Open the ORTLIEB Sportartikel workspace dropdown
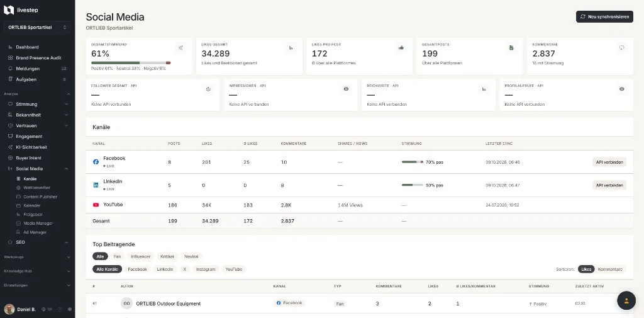This screenshot has height=318, width=644. (x=37, y=28)
